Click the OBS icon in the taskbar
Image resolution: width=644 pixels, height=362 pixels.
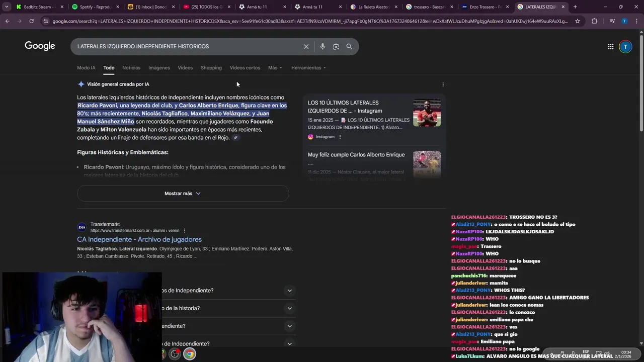[175, 354]
